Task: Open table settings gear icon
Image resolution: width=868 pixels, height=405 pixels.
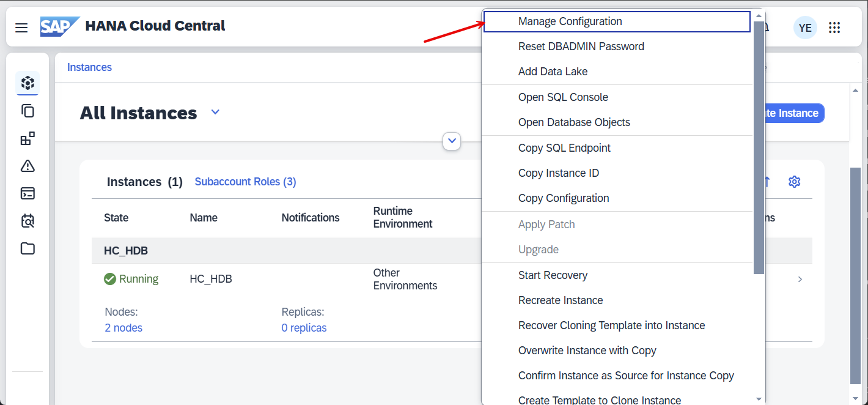Action: 794,182
